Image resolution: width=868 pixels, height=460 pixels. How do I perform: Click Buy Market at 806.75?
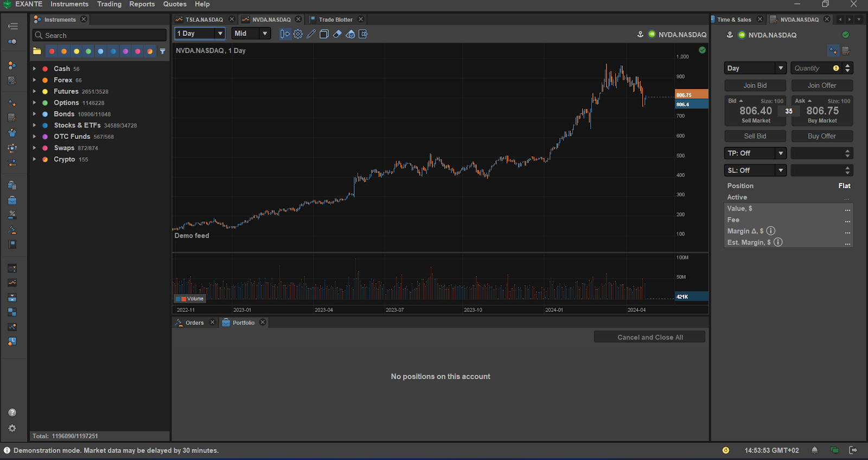click(822, 111)
